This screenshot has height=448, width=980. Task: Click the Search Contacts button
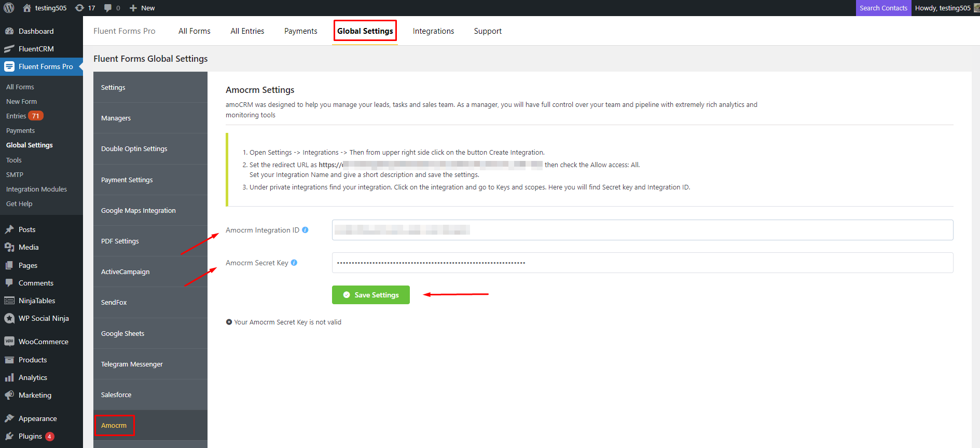tap(884, 8)
